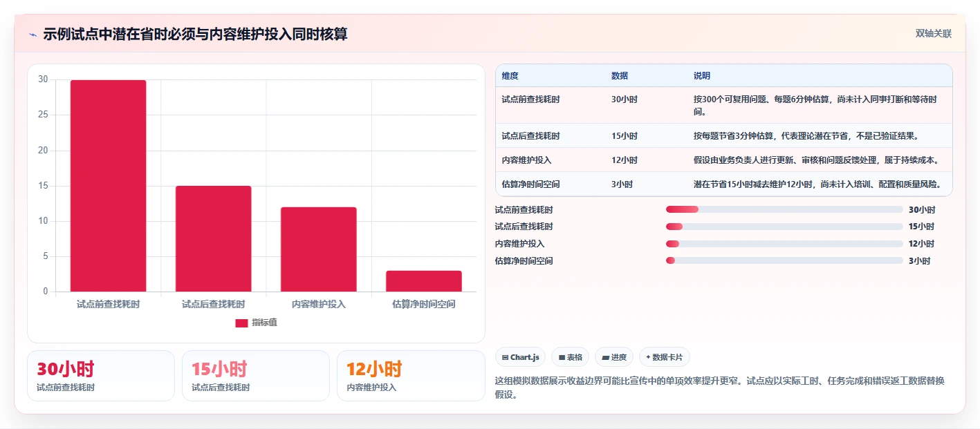Viewport: 980px width, 429px height.
Task: Click the 试点前查找耗时 bar in the chart
Action: point(108,186)
